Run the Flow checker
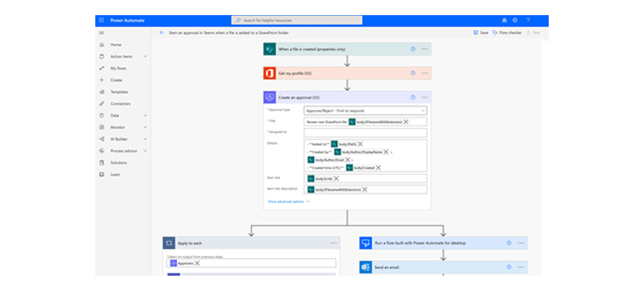This screenshot has height=302, width=644. coord(509,32)
